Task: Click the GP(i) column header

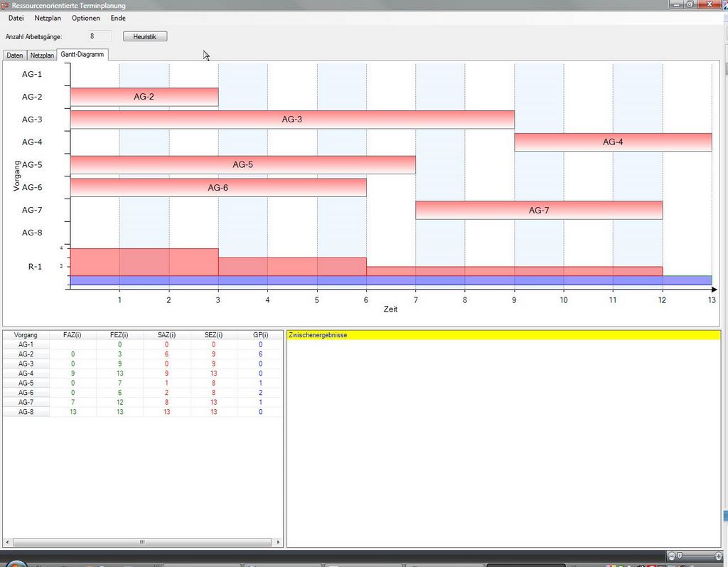Action: click(x=260, y=335)
